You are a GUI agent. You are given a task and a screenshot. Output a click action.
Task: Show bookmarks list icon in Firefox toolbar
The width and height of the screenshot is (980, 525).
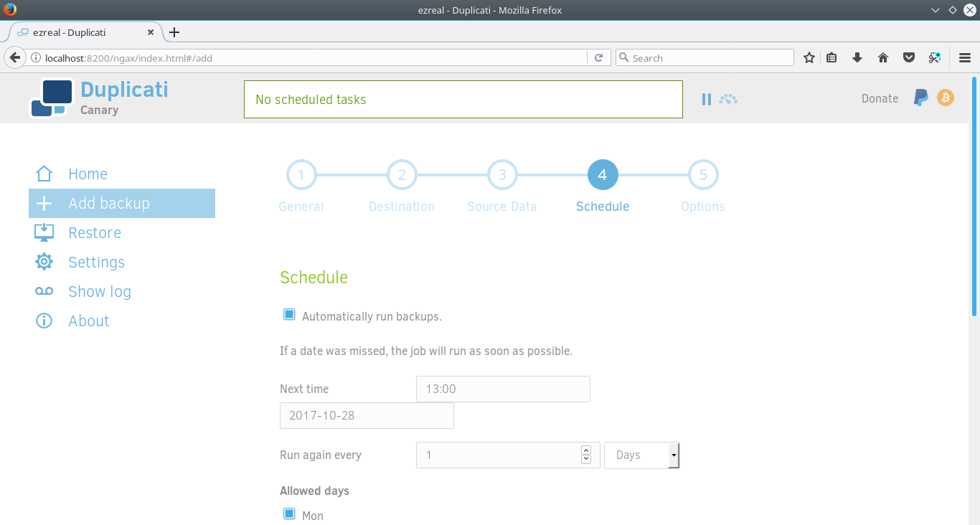tap(831, 57)
